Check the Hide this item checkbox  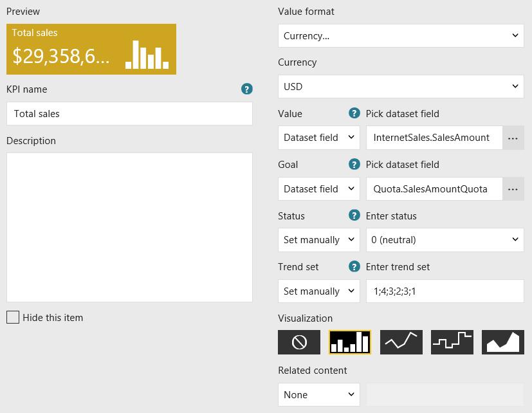tap(13, 317)
